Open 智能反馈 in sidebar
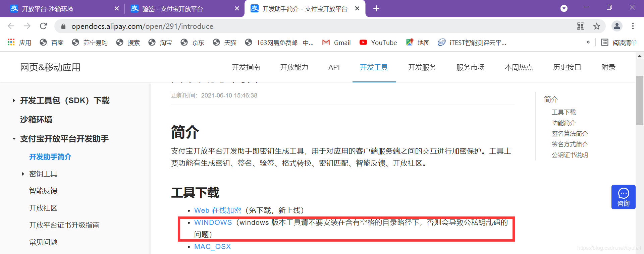Viewport: 644px width, 254px height. click(x=43, y=191)
